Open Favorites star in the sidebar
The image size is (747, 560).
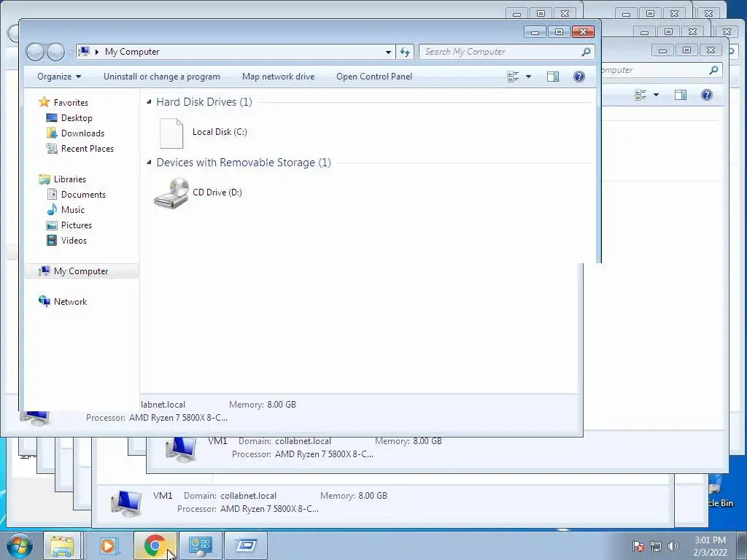tap(44, 102)
